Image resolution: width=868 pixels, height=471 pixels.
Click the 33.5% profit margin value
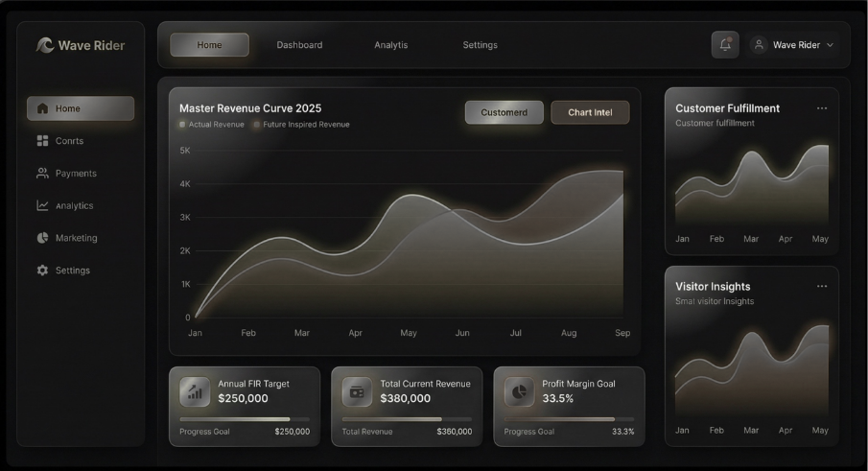[x=557, y=398]
